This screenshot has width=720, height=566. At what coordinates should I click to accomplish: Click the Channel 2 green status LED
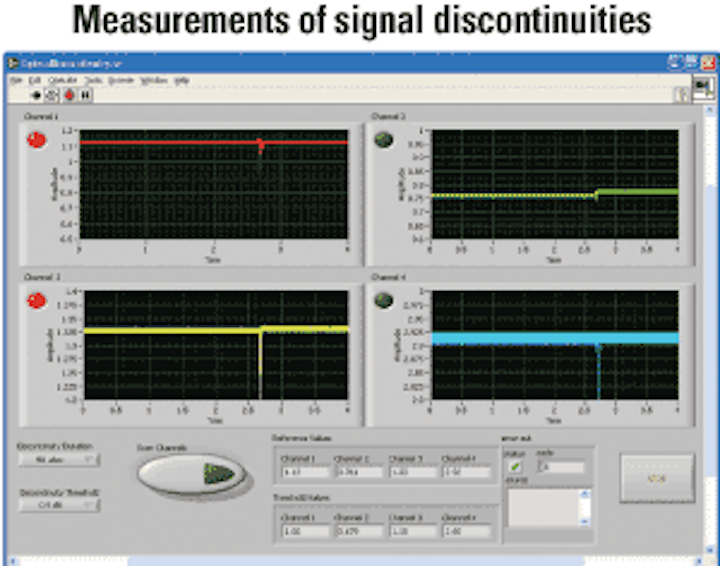pyautogui.click(x=384, y=140)
